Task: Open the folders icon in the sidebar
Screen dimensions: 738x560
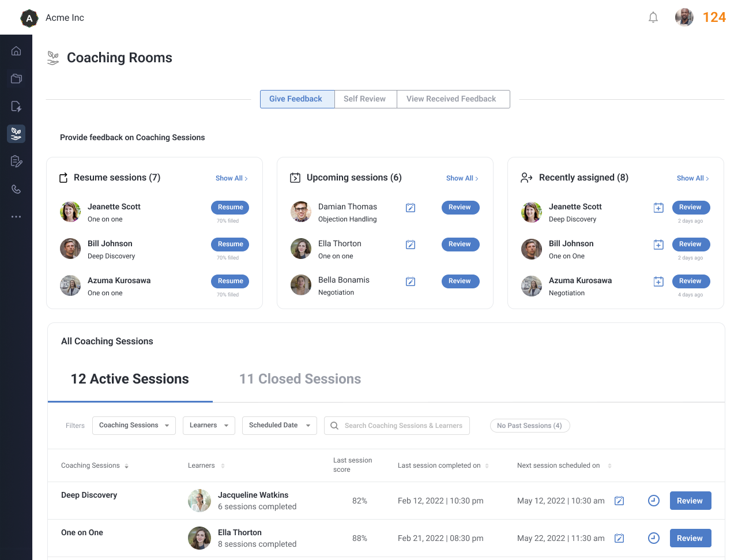Action: 16,78
